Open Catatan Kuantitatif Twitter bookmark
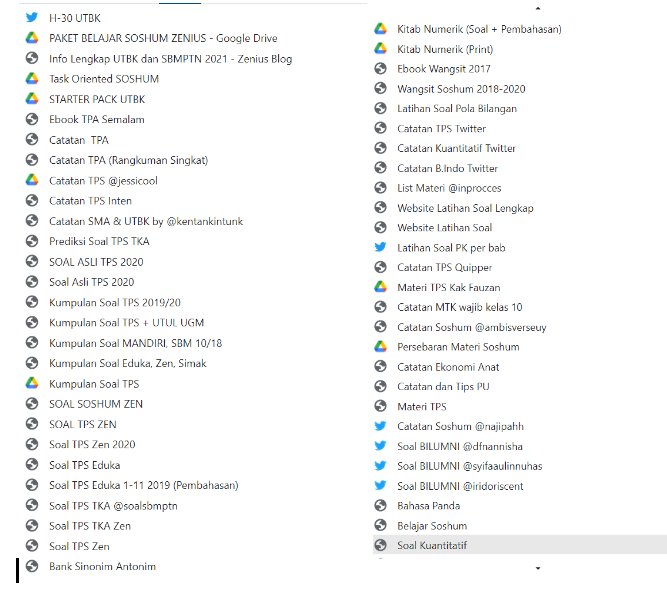Screen dimensions: 667x590 pos(456,148)
